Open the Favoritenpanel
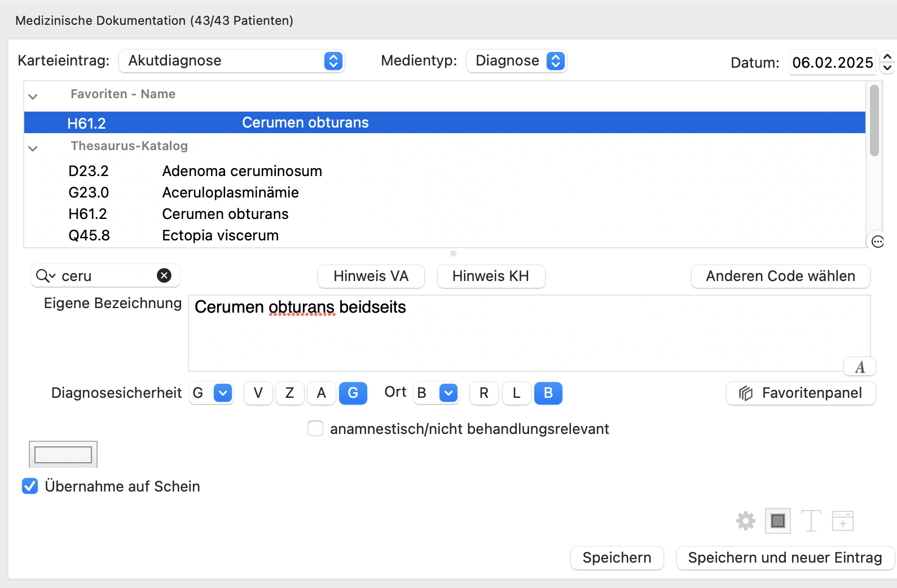 pyautogui.click(x=801, y=393)
